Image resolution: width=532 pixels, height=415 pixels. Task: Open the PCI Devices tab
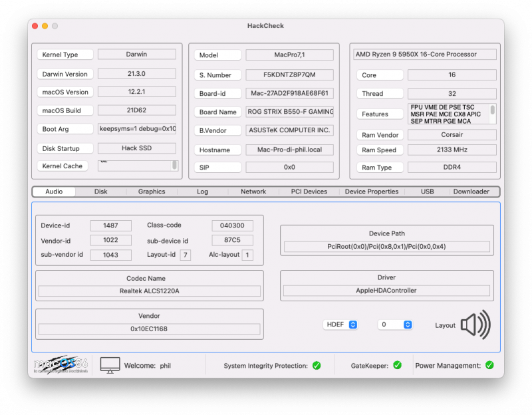point(309,192)
